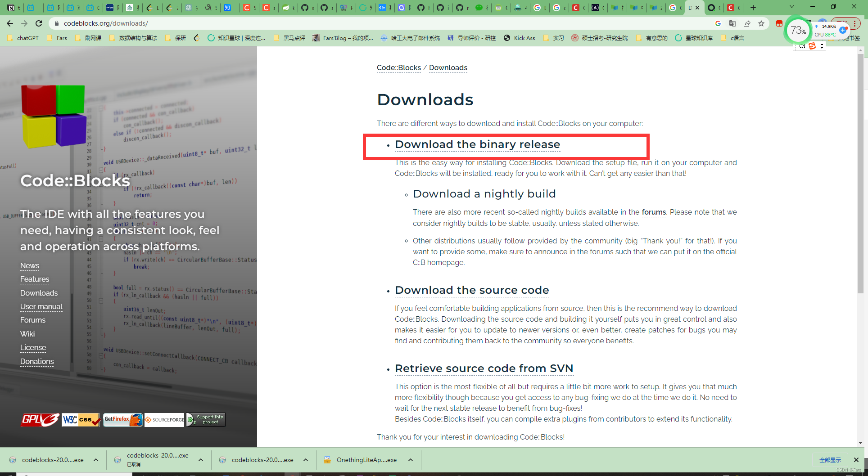Screen dimensions: 868x476
Task: Click the blue plus on the speed widget
Action: click(x=843, y=30)
